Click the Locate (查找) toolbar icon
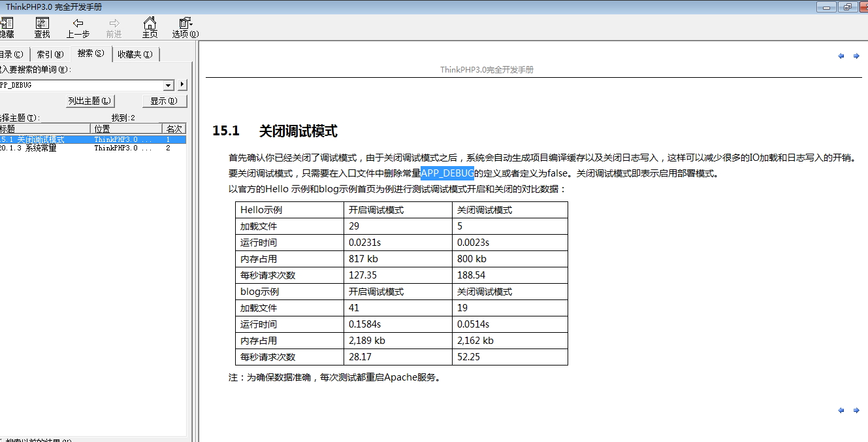 coord(42,27)
